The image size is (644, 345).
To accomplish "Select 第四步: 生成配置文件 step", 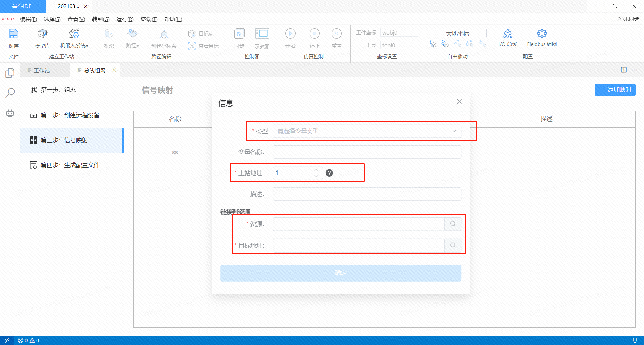I will click(x=70, y=165).
